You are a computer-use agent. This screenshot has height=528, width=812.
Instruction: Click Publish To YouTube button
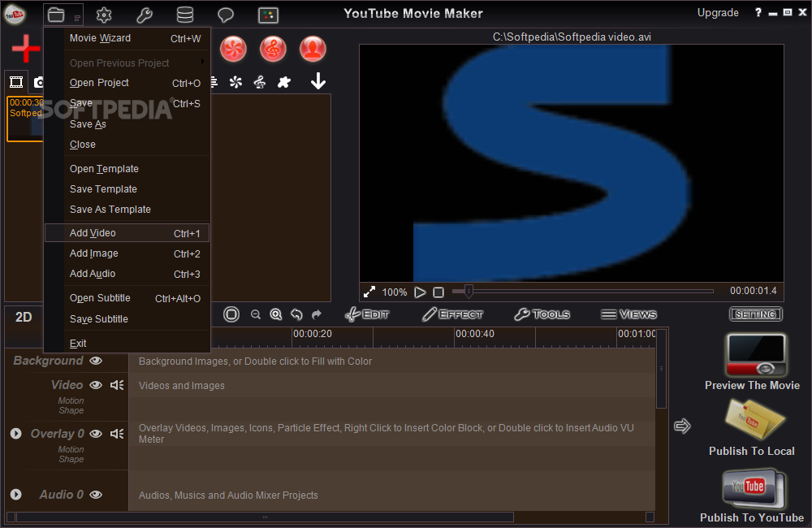pyautogui.click(x=752, y=496)
